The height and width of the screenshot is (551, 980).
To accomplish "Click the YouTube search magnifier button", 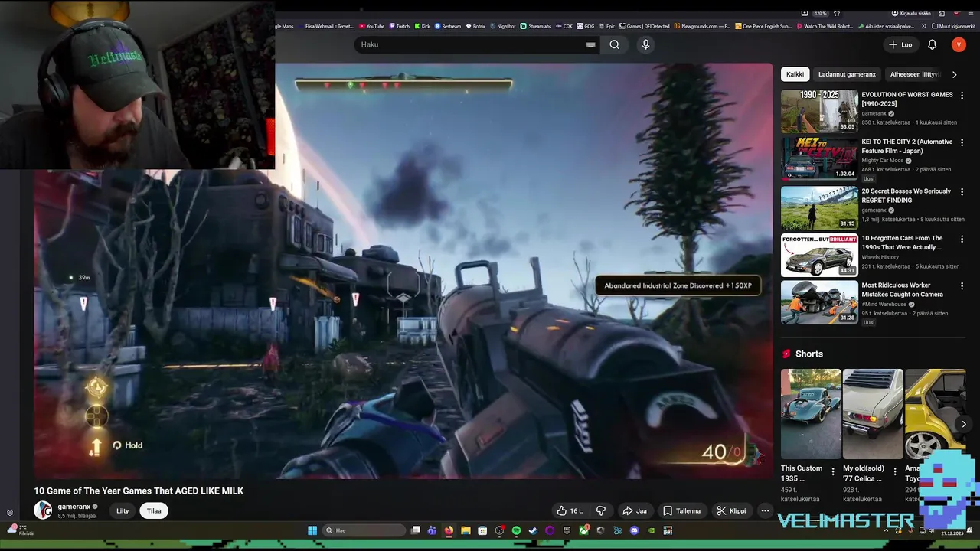I will 614,44.
